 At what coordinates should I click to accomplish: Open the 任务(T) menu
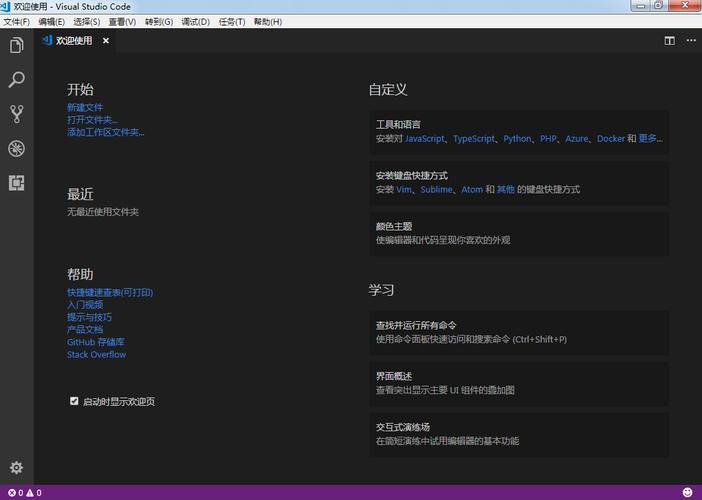[231, 22]
